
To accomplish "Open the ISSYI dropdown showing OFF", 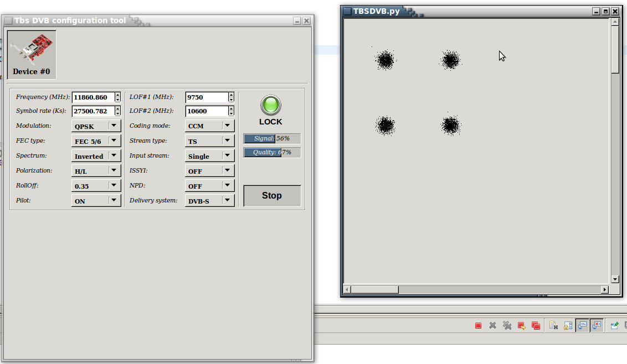I will click(209, 170).
